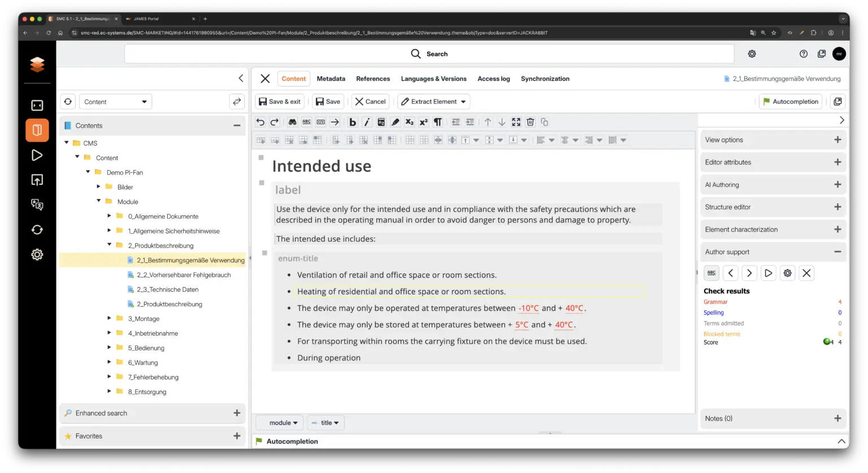Click the Save & exit button
The width and height of the screenshot is (868, 473).
pos(280,102)
